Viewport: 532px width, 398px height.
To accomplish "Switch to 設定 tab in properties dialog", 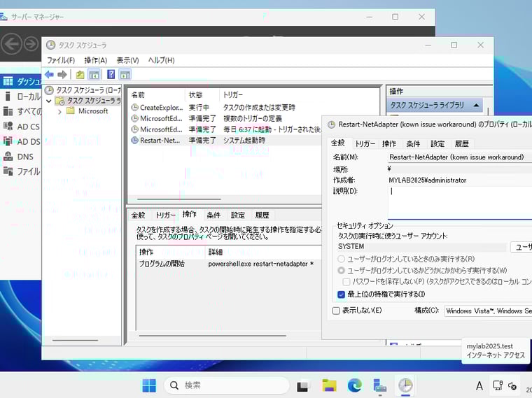I will click(437, 143).
